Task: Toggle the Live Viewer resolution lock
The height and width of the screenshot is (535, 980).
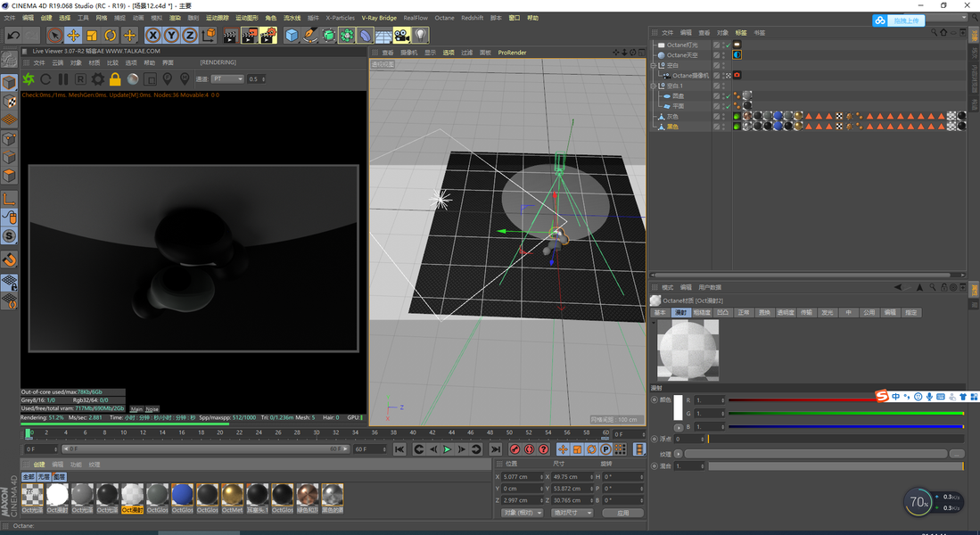Action: coord(115,78)
